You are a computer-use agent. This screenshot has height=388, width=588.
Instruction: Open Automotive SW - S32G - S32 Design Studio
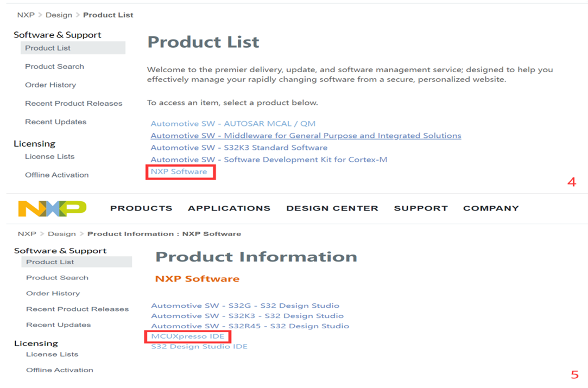(245, 306)
